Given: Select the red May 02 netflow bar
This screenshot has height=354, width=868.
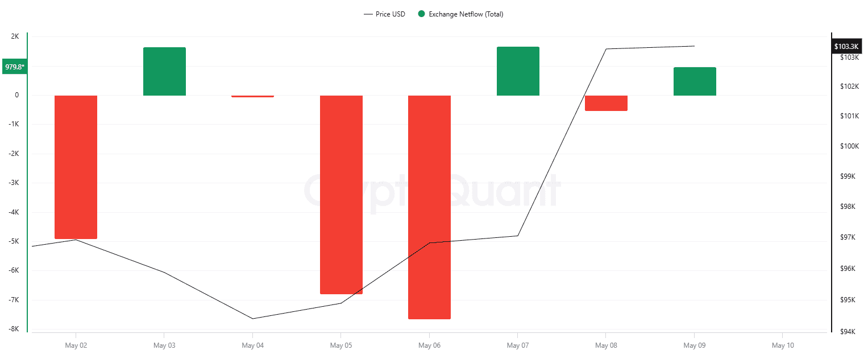Looking at the screenshot, I should tap(76, 167).
